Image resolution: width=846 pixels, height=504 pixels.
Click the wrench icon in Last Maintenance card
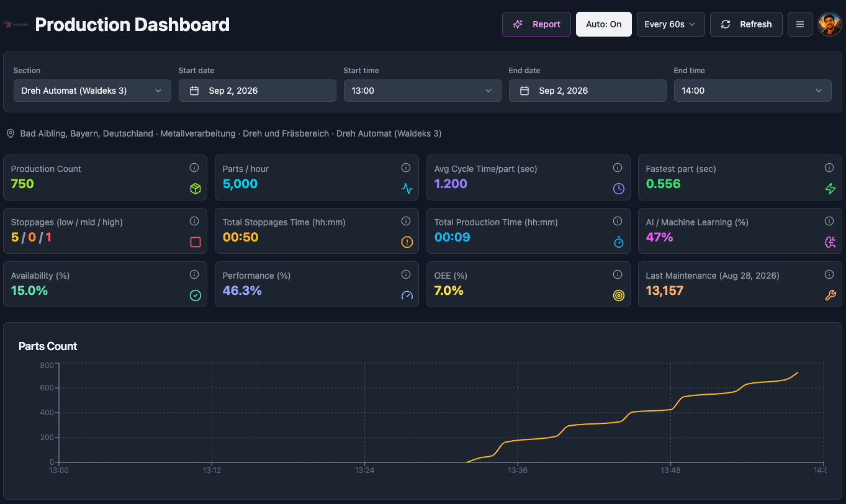[x=830, y=295]
